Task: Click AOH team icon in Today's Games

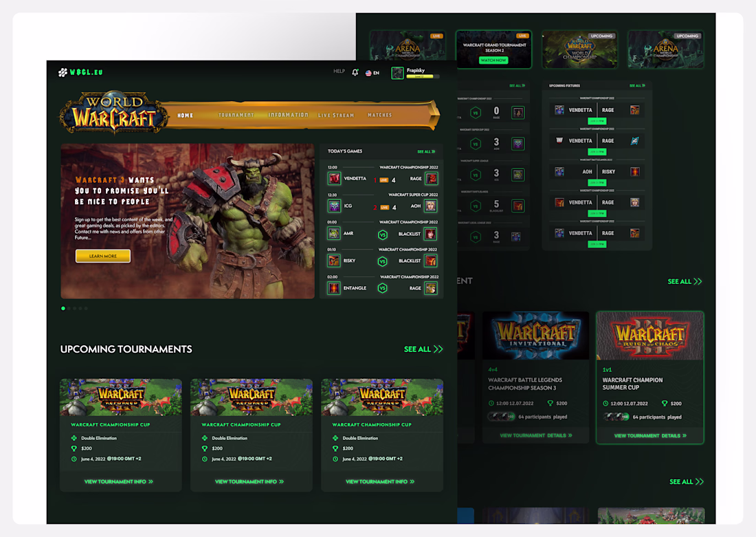Action: [x=430, y=206]
